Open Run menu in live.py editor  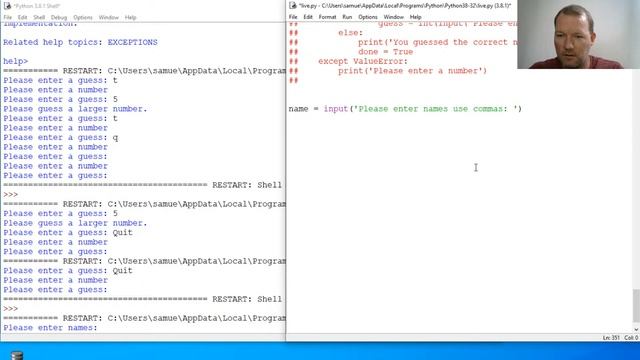(x=347, y=17)
